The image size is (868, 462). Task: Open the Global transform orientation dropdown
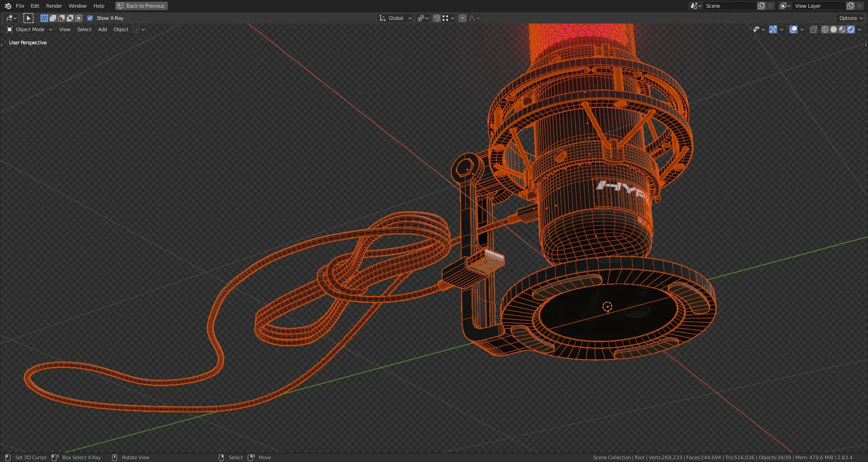(x=396, y=18)
